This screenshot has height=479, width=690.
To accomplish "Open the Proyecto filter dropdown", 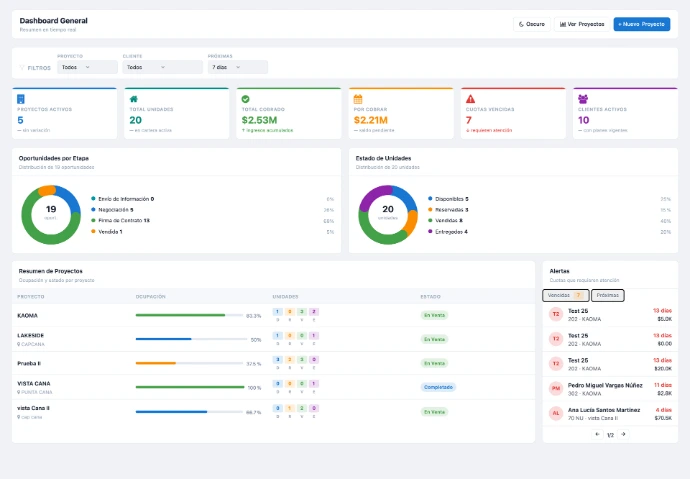I will pos(87,67).
